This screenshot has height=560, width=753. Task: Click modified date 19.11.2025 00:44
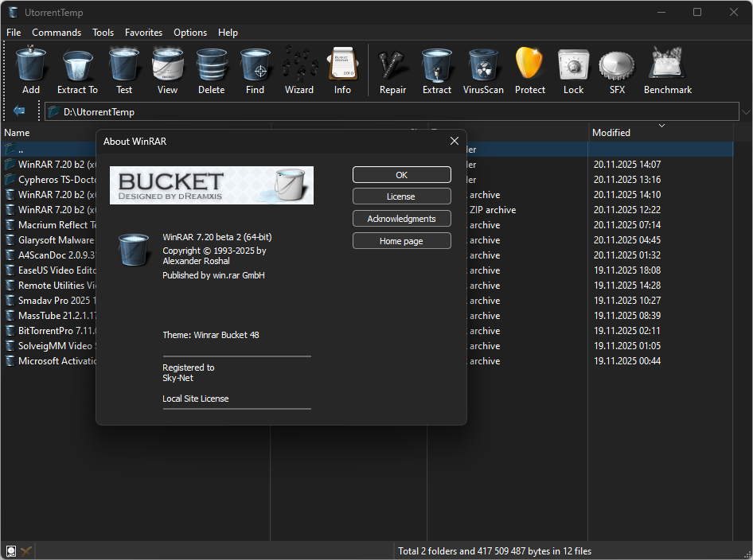[627, 361]
